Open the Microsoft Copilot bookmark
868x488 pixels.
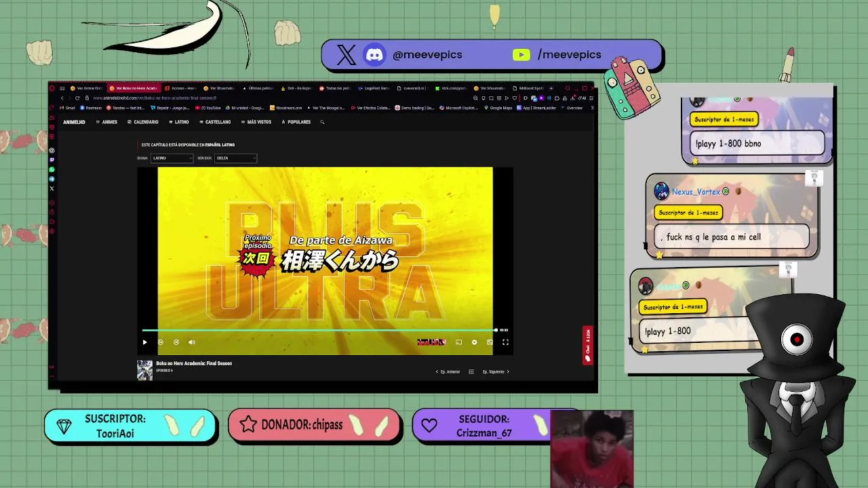pos(458,108)
